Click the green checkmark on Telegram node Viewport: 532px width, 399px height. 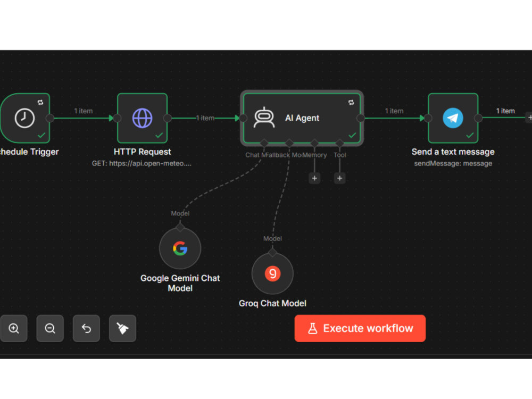click(x=470, y=135)
